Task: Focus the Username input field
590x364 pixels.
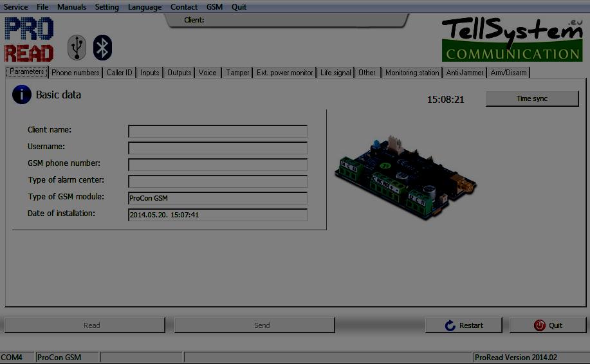Action: coord(217,148)
